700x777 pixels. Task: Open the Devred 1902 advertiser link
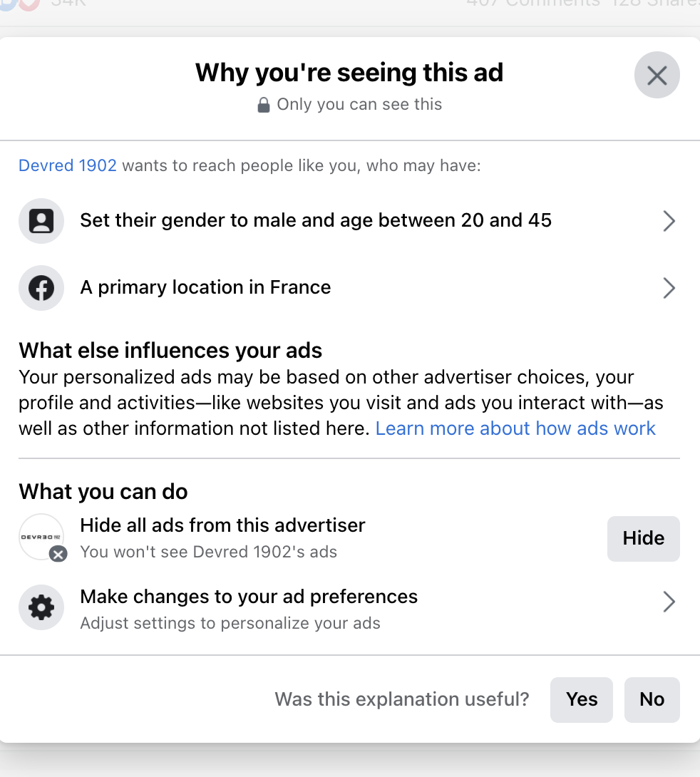click(68, 165)
